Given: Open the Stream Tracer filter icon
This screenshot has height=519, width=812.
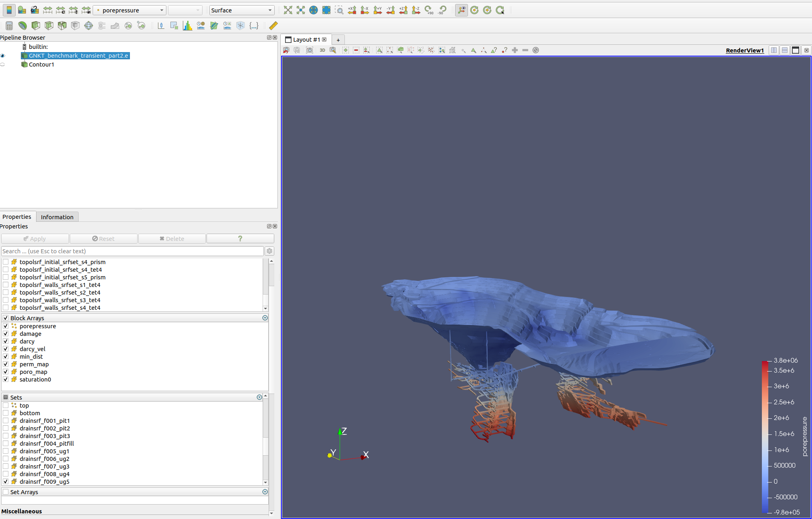Looking at the screenshot, I should click(101, 25).
